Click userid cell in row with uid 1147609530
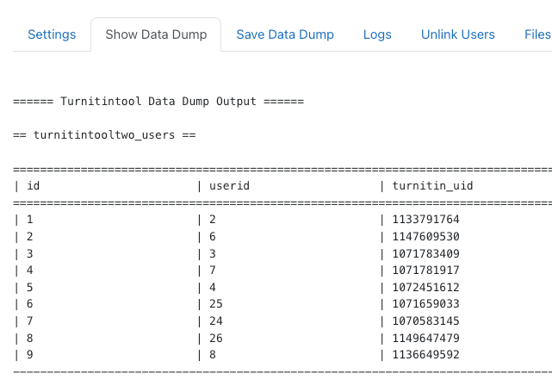Viewport: 552px width, 392px height. tap(213, 236)
